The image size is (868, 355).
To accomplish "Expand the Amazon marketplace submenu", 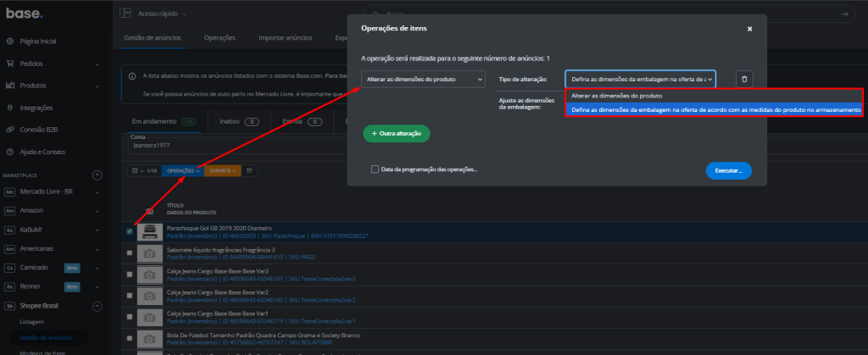I will click(x=97, y=211).
